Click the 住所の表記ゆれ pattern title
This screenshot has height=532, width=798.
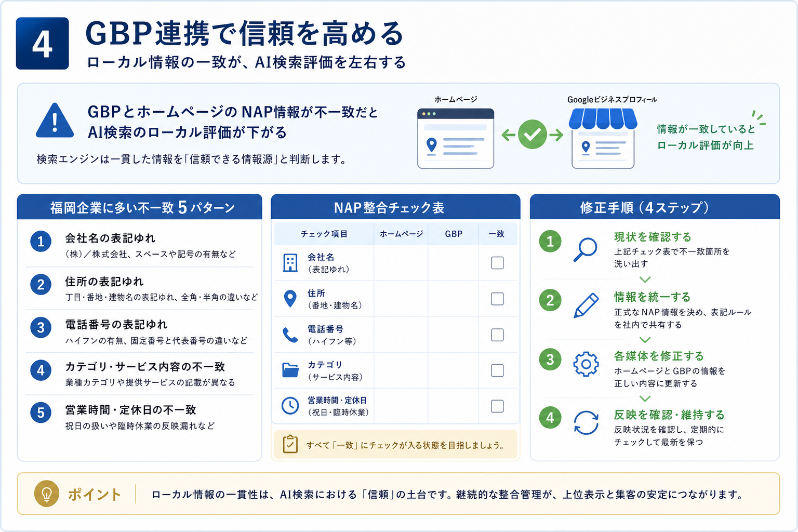[x=104, y=281]
